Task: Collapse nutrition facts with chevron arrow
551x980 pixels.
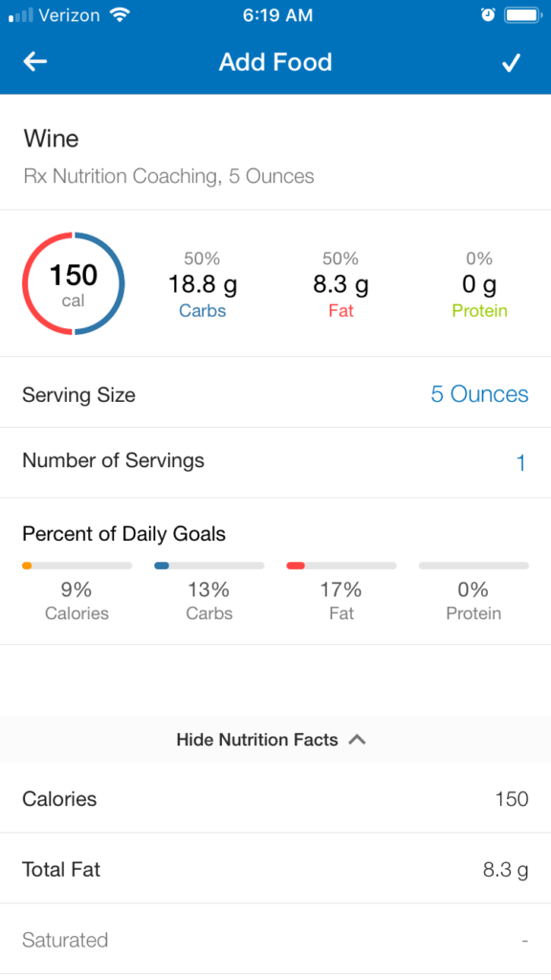Action: pyautogui.click(x=357, y=740)
